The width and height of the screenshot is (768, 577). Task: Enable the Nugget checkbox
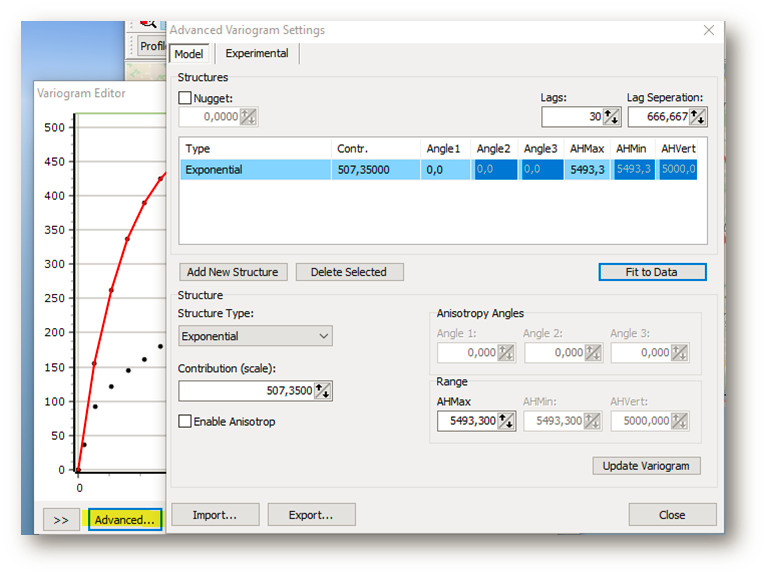coord(185,98)
